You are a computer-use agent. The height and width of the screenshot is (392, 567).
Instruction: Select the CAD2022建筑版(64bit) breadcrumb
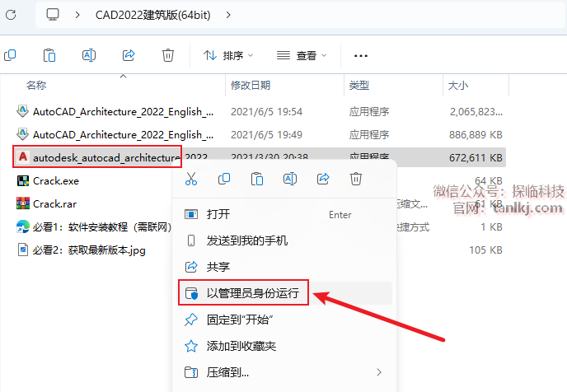152,15
